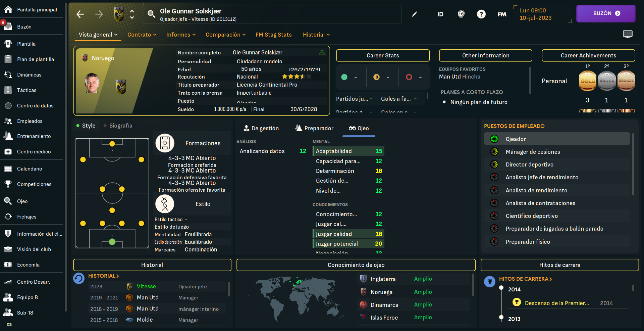The width and height of the screenshot is (644, 331).
Task: Select Ojeador employee role
Action: pos(557,139)
